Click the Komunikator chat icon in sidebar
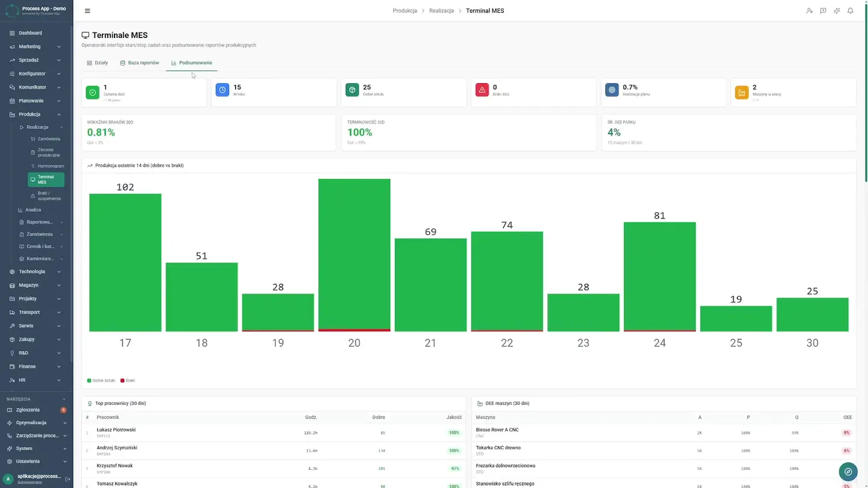The height and width of the screenshot is (488, 868). pyautogui.click(x=12, y=87)
